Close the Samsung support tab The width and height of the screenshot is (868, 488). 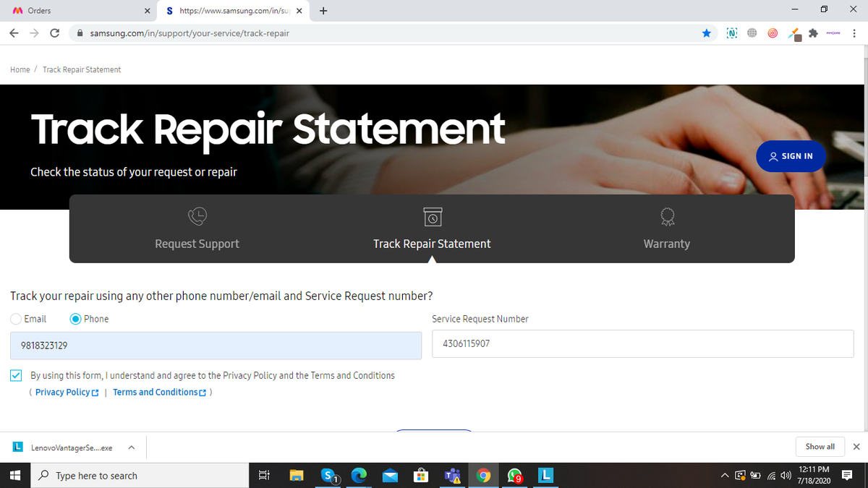[299, 11]
